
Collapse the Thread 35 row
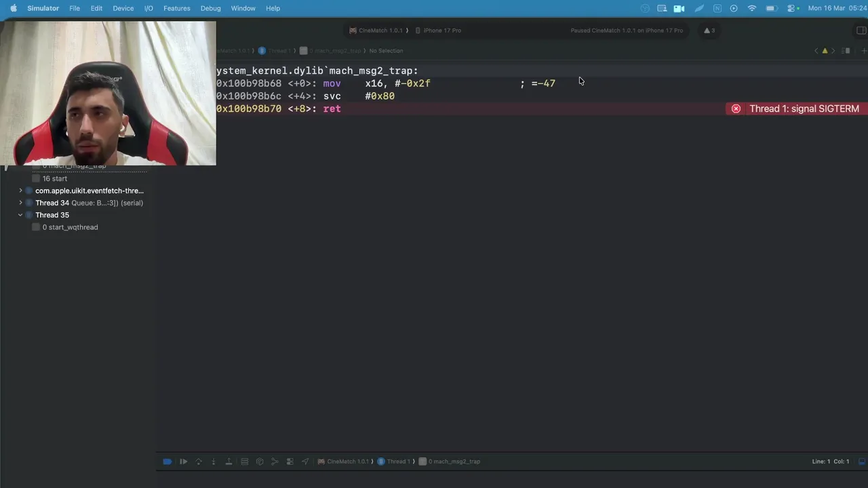[x=20, y=215]
